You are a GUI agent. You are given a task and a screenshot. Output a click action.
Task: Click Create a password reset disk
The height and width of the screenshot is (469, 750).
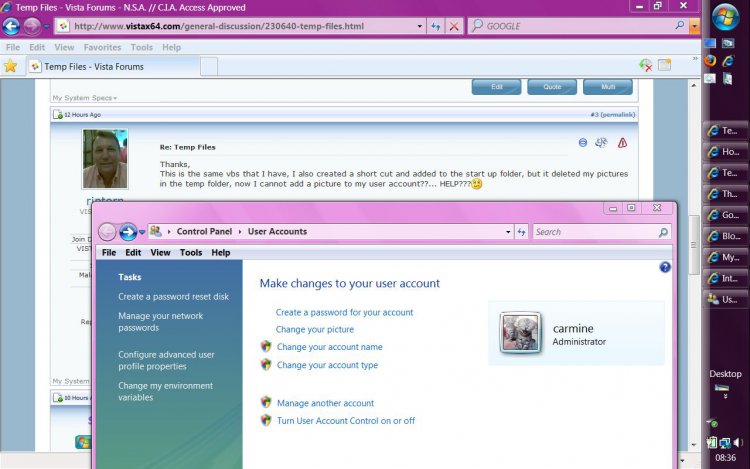tap(173, 297)
